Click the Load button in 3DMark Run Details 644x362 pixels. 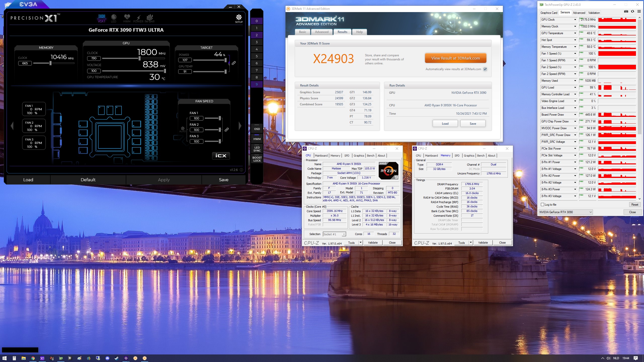445,124
